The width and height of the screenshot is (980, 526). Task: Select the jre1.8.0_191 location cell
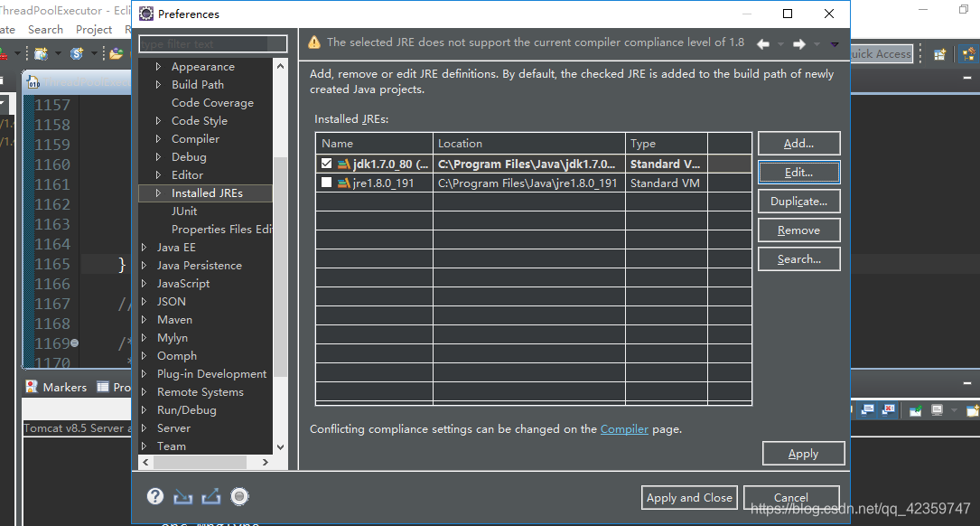tap(528, 183)
